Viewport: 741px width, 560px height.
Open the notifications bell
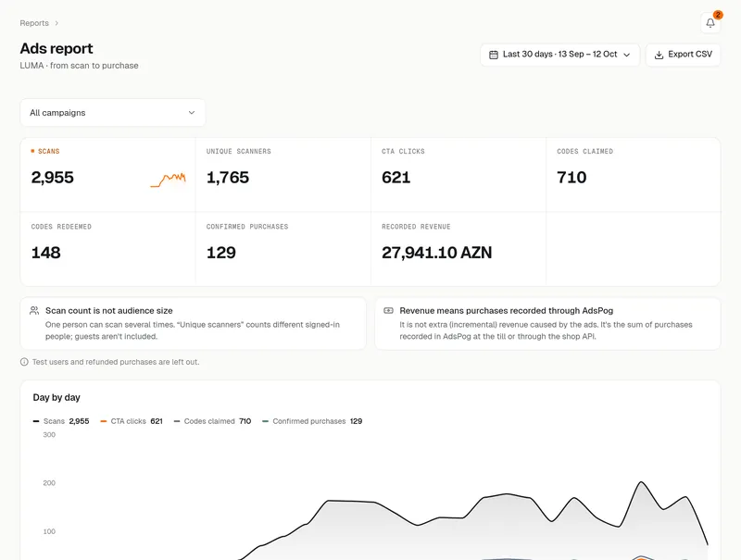710,23
